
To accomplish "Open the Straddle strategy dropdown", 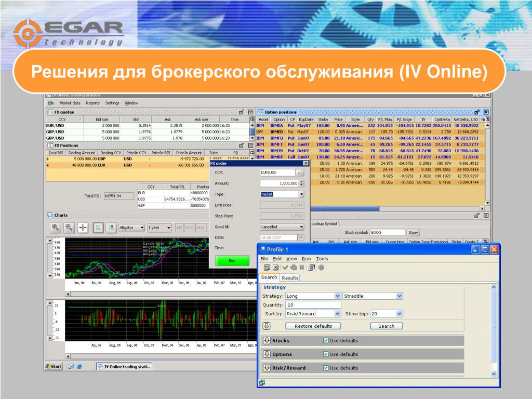I will click(400, 296).
